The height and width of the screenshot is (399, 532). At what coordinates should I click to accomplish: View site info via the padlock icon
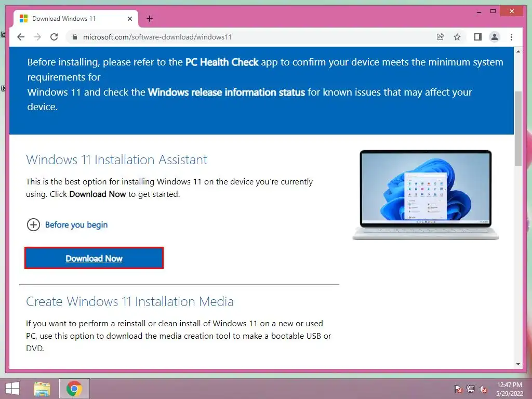[75, 37]
